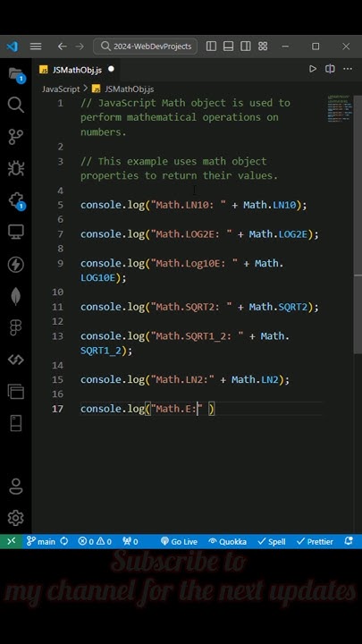Go back with the left arrow
Image resolution: width=362 pixels, height=644 pixels.
(x=62, y=47)
